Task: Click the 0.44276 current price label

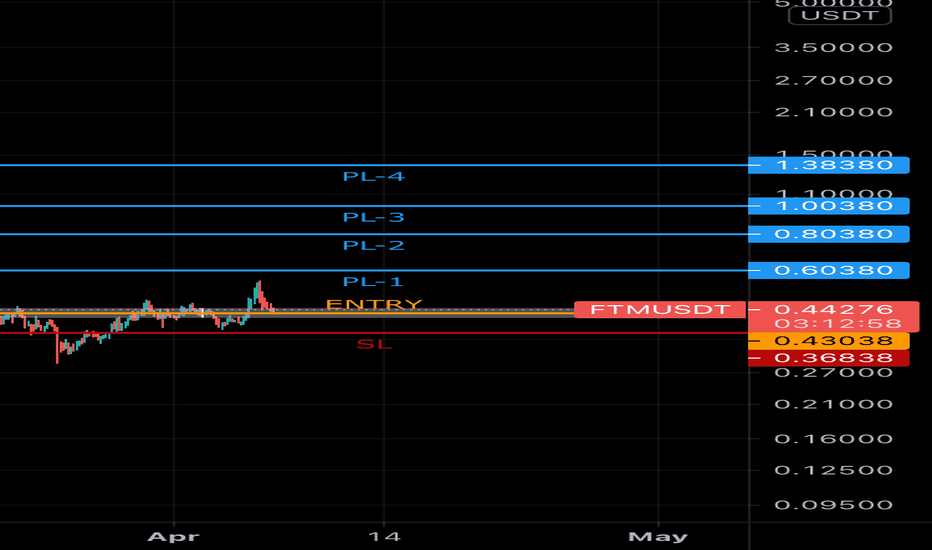Action: (833, 309)
